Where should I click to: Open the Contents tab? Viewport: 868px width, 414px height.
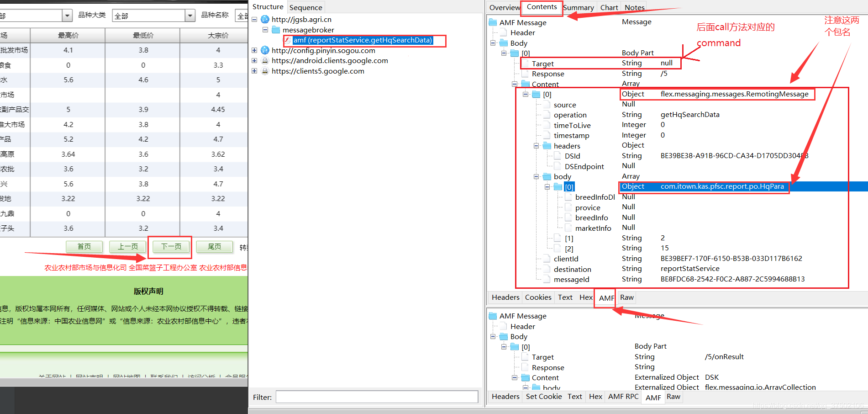tap(542, 7)
